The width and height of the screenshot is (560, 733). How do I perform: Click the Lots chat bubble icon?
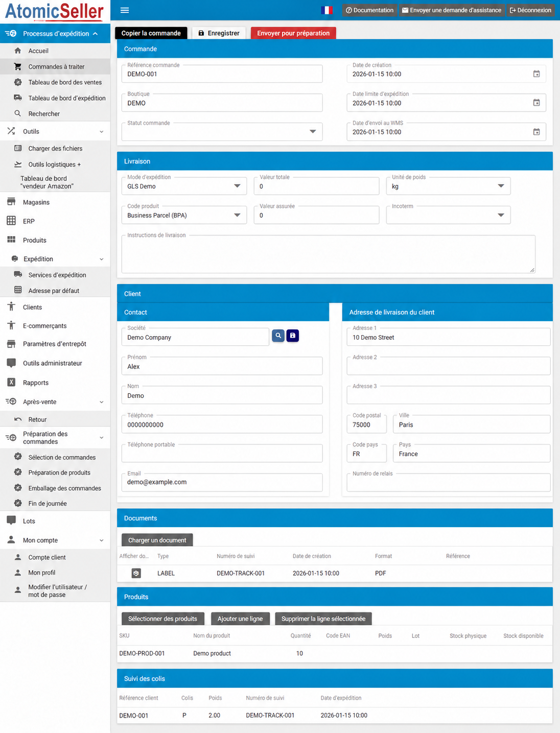(x=11, y=521)
